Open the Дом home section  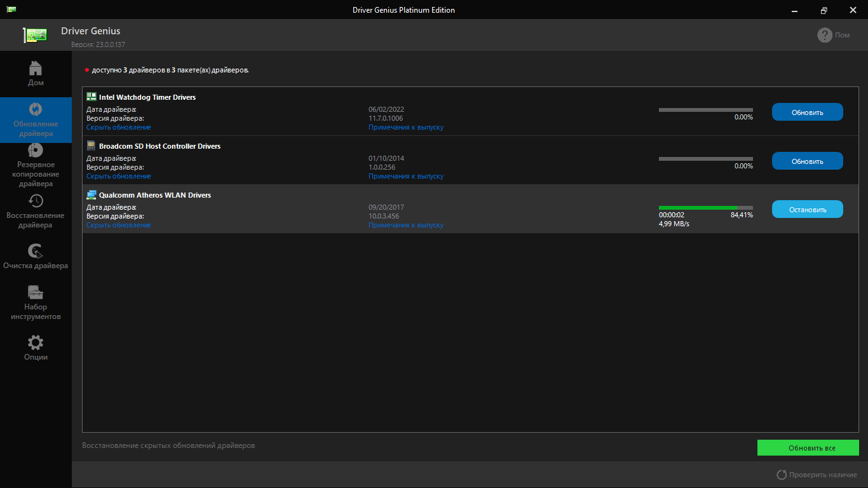[x=36, y=74]
